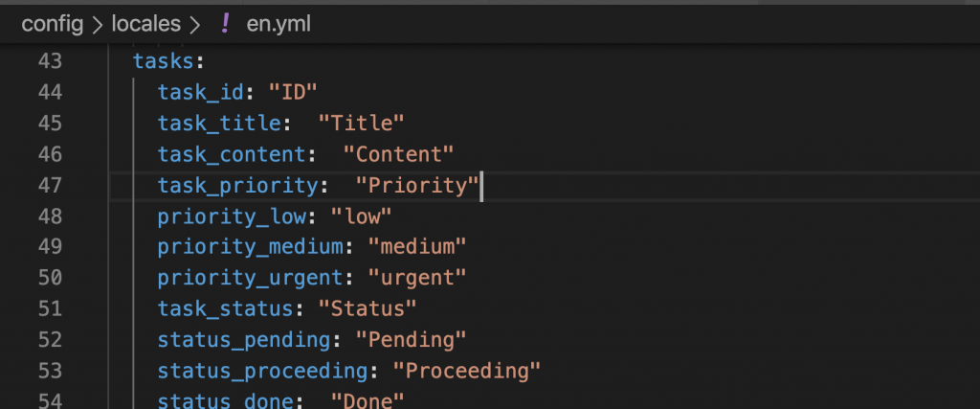The image size is (980, 409).
Task: Click line number 47 in the gutter
Action: 50,185
